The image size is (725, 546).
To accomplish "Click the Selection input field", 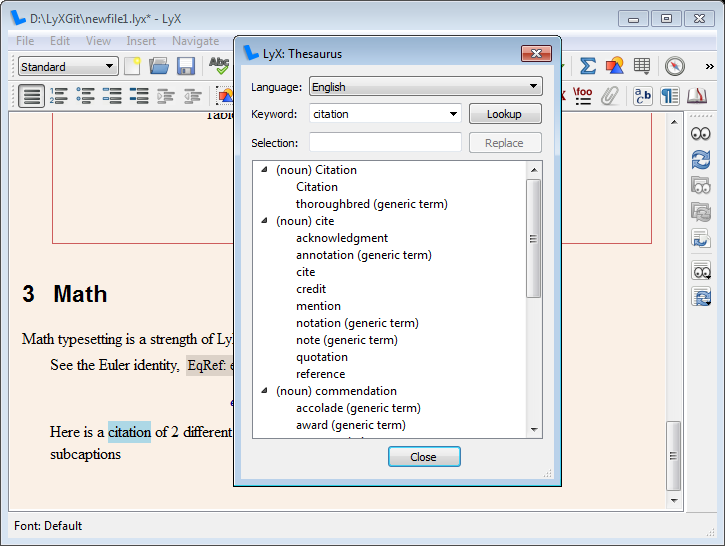I will click(x=385, y=142).
